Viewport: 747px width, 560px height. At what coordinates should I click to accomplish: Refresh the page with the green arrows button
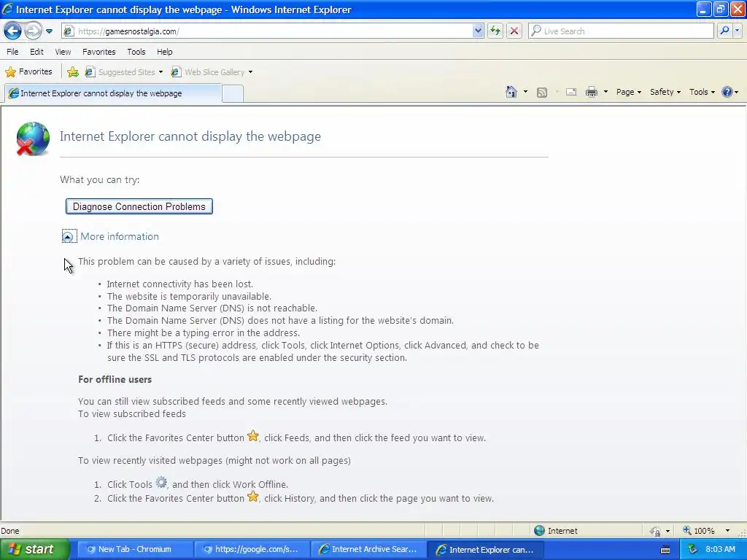(x=495, y=31)
